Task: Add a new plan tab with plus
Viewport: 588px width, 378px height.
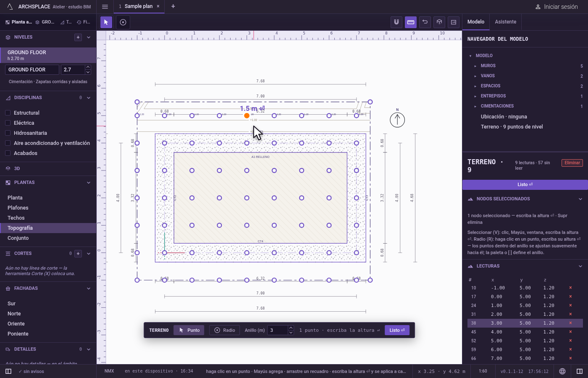Action: point(173,6)
